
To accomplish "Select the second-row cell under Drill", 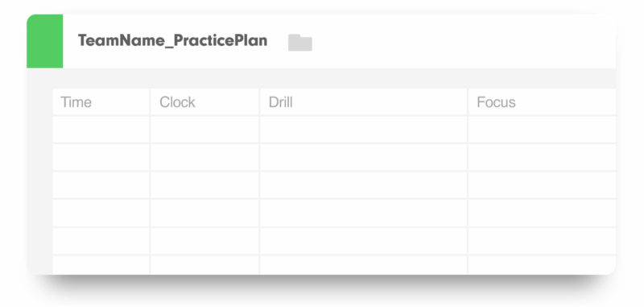I will coord(364,157).
